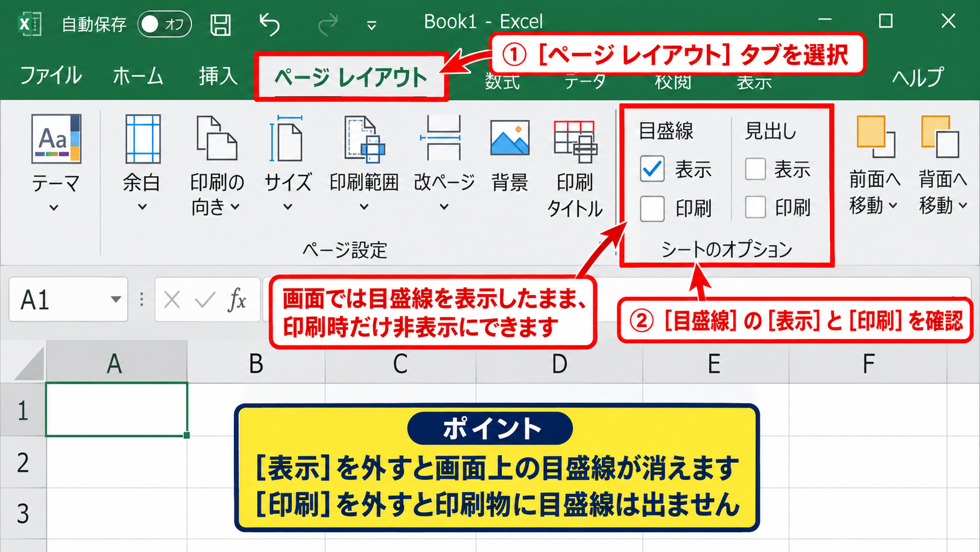Expand the 余白 dropdown chevron
The width and height of the screenshot is (980, 552).
142,206
